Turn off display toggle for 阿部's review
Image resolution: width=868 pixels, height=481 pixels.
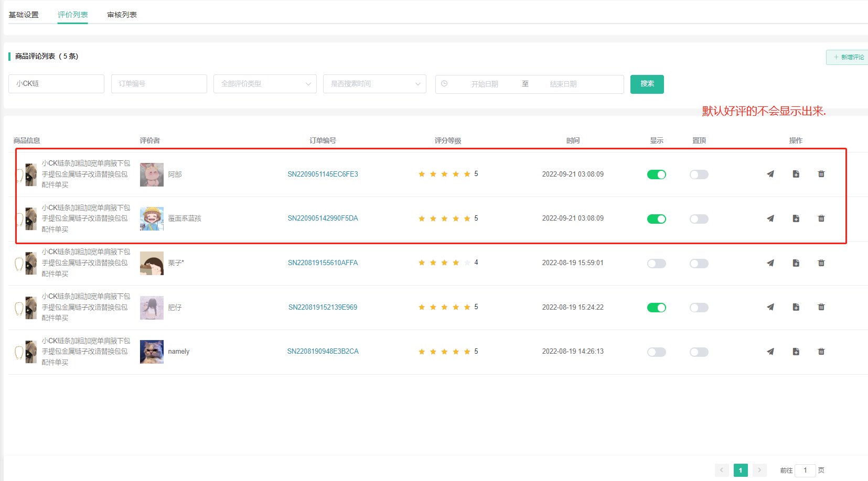click(x=656, y=174)
